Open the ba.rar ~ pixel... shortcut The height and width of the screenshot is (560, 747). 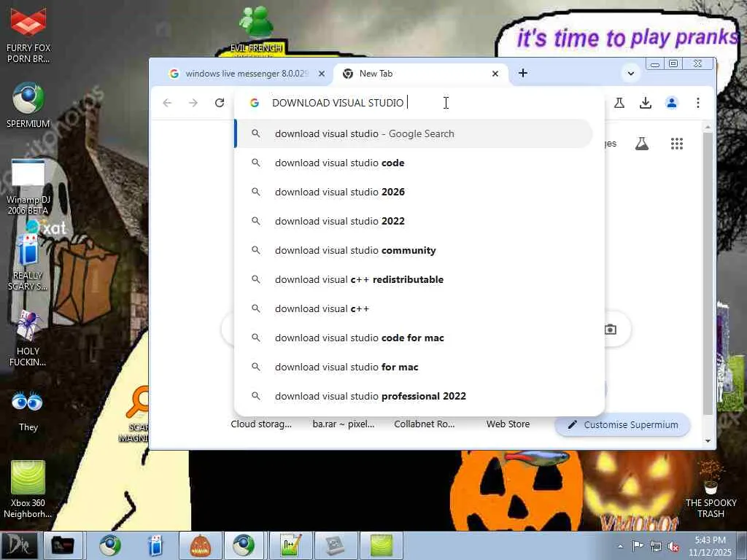344,424
